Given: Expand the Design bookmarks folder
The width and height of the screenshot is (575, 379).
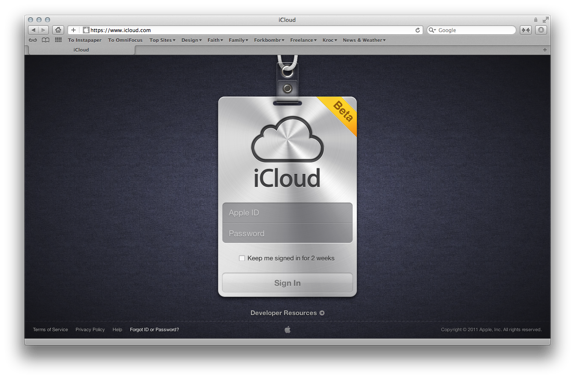Looking at the screenshot, I should pyautogui.click(x=191, y=40).
